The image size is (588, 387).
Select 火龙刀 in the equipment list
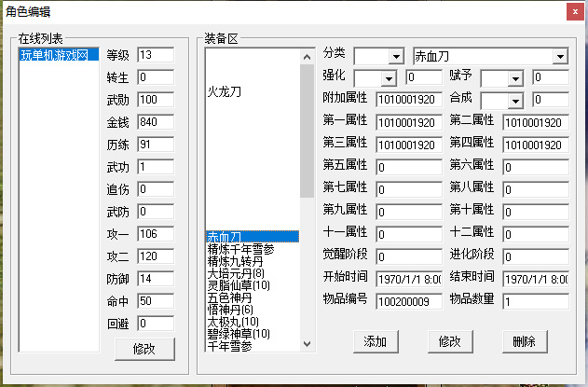(226, 92)
